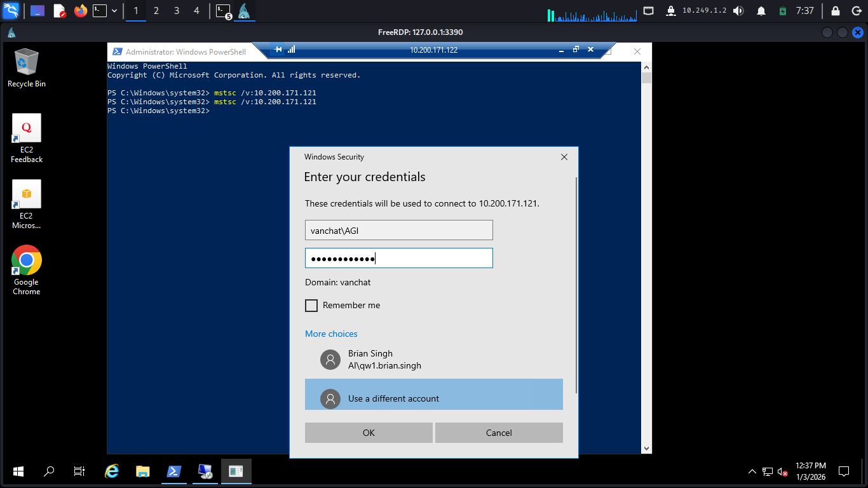
Task: Click the Kali volume speaker icon
Action: (738, 11)
